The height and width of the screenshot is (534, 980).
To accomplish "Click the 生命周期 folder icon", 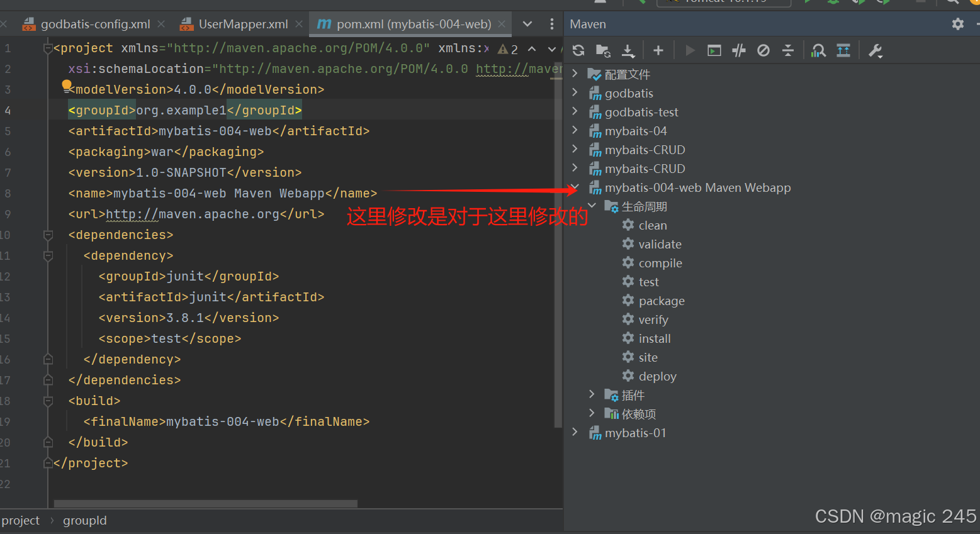I will tap(611, 206).
